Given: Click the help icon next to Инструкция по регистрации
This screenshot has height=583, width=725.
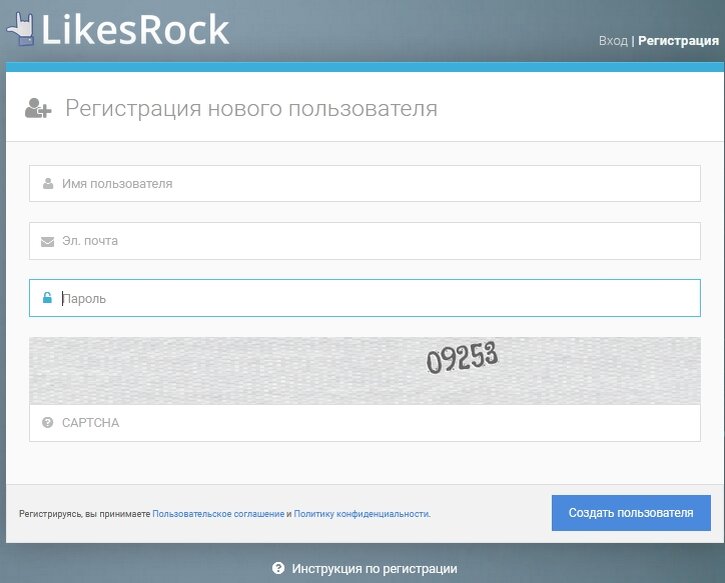Looking at the screenshot, I should pos(278,568).
